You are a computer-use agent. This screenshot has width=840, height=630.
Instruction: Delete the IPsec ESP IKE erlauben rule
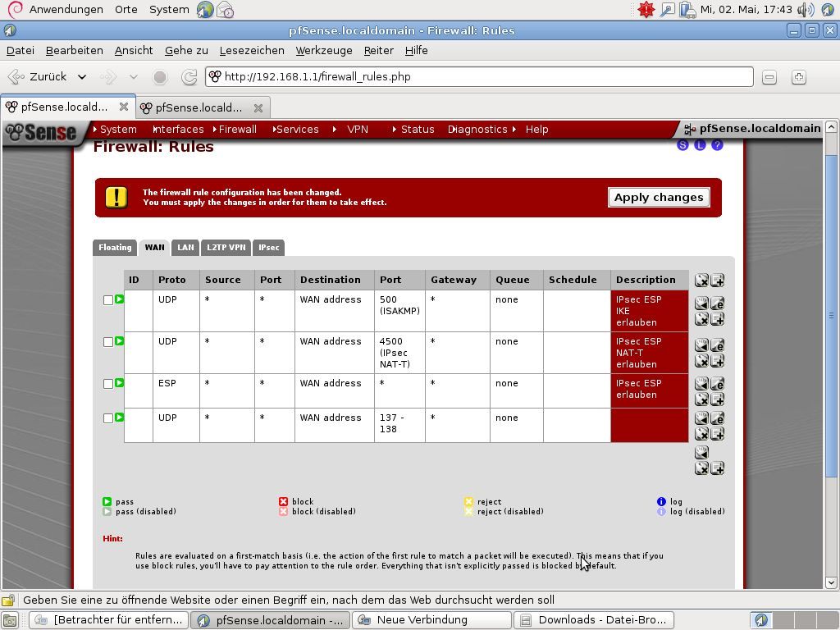pos(701,319)
